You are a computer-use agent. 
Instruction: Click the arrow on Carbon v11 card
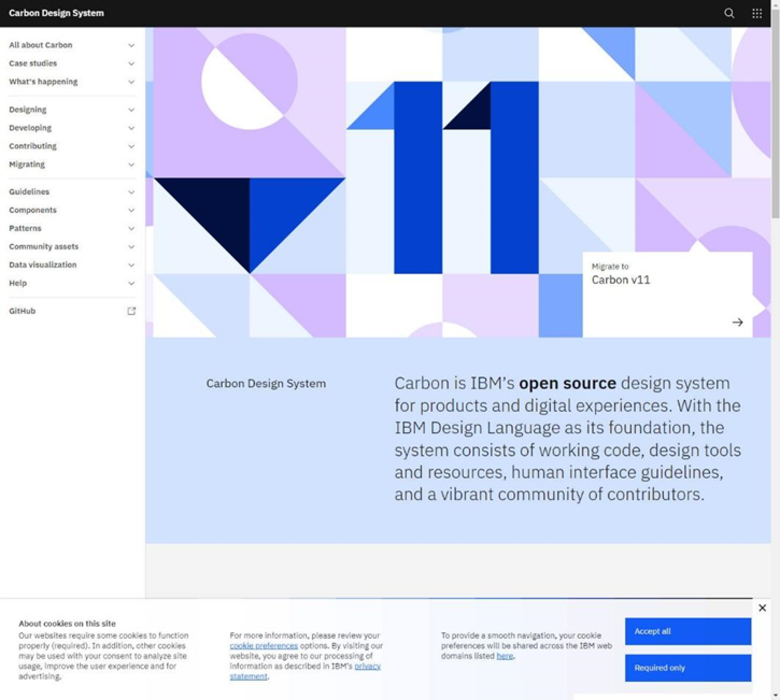click(x=738, y=322)
